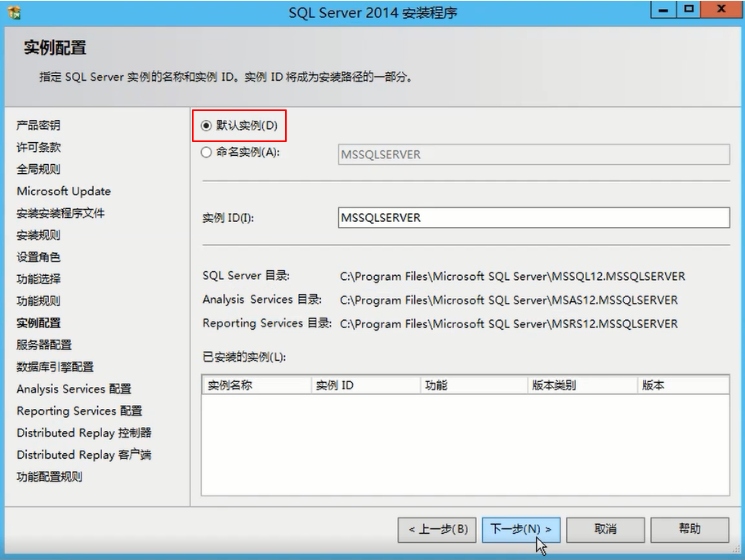Screen dimensions: 745x560
Task: Click the 实例 ID column header
Action: point(366,385)
